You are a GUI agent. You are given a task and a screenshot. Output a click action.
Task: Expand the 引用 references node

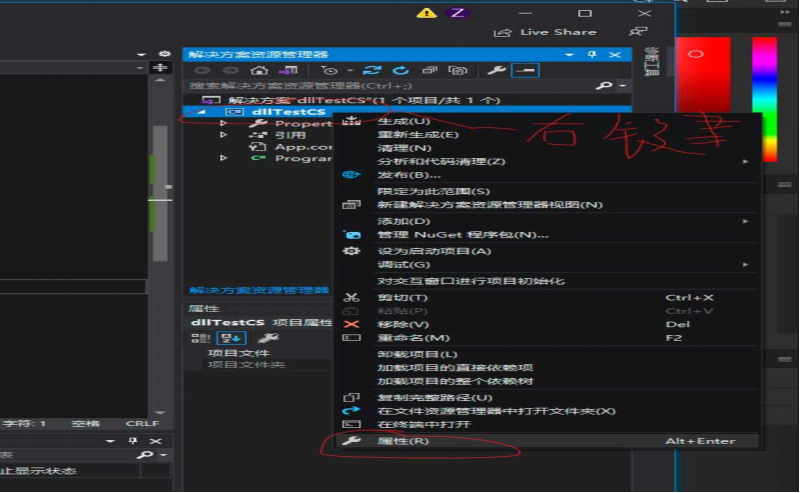[223, 135]
